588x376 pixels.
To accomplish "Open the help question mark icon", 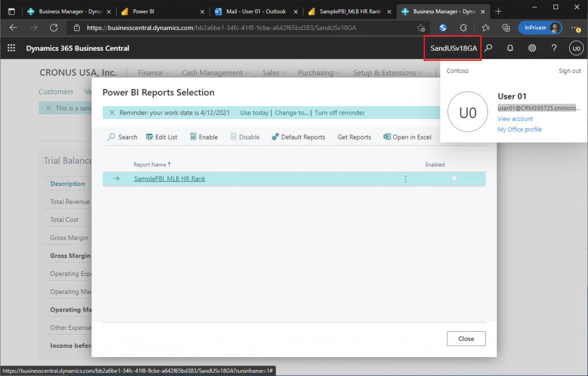I will click(554, 48).
